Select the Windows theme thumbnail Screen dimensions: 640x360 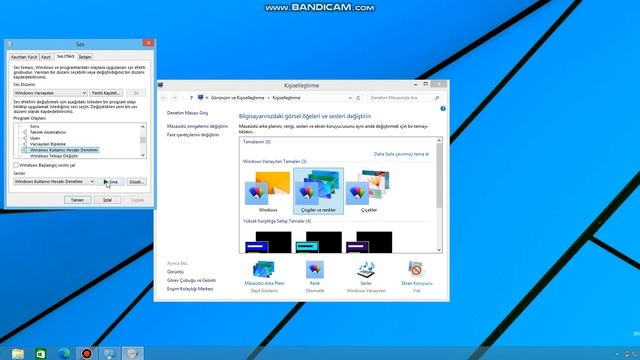268,191
